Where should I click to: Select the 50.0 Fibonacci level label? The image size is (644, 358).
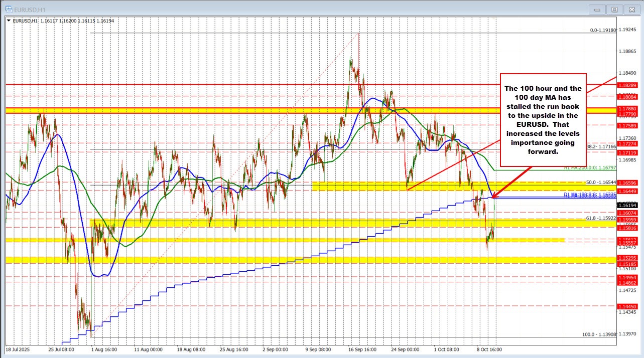click(600, 182)
